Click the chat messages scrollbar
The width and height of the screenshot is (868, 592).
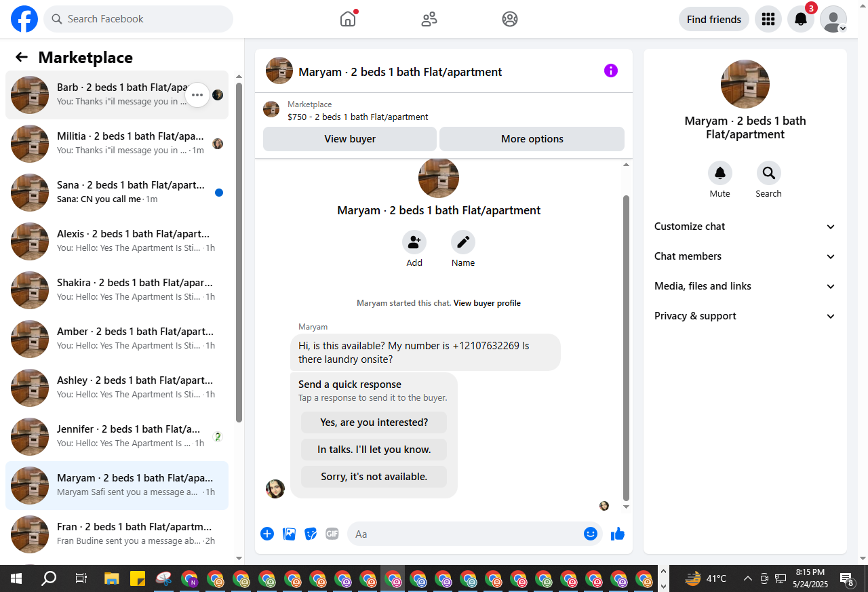626,349
